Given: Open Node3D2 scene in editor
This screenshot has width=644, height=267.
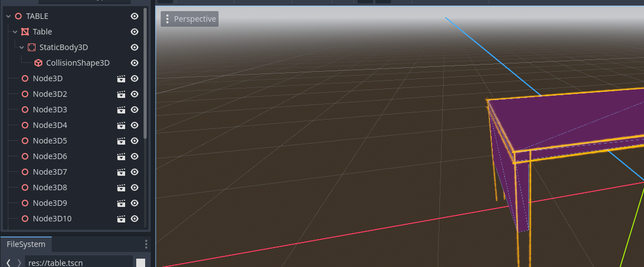Looking at the screenshot, I should pyautogui.click(x=121, y=94).
